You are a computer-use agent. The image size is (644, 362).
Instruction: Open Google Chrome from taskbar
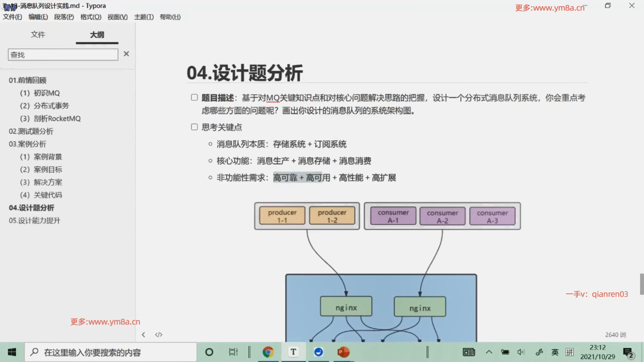click(x=268, y=352)
